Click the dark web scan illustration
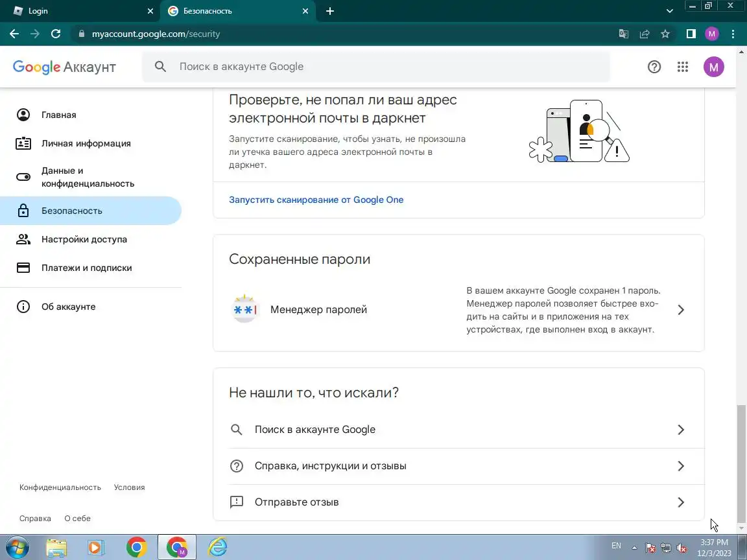Screen dimensions: 747x560 tap(579, 132)
